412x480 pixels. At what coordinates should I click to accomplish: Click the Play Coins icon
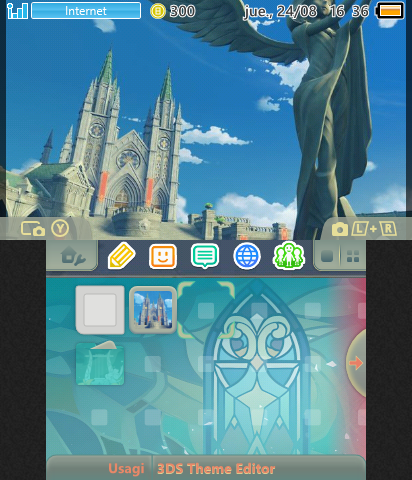158,11
